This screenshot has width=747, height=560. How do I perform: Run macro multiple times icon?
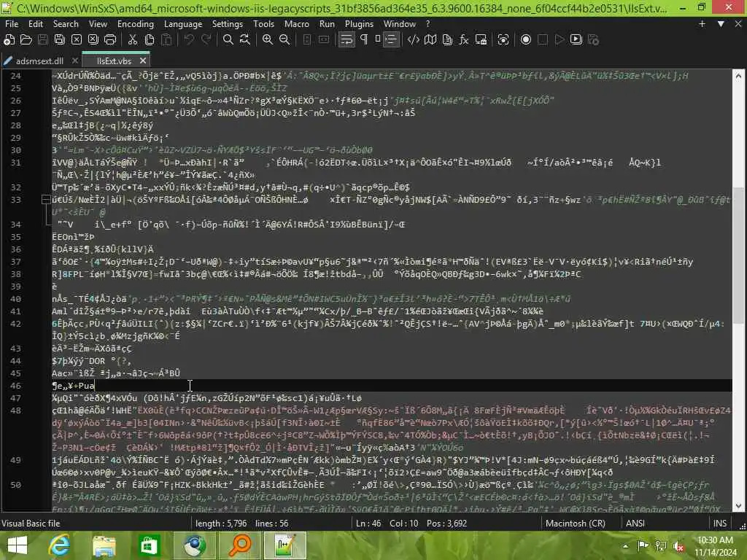point(576,40)
